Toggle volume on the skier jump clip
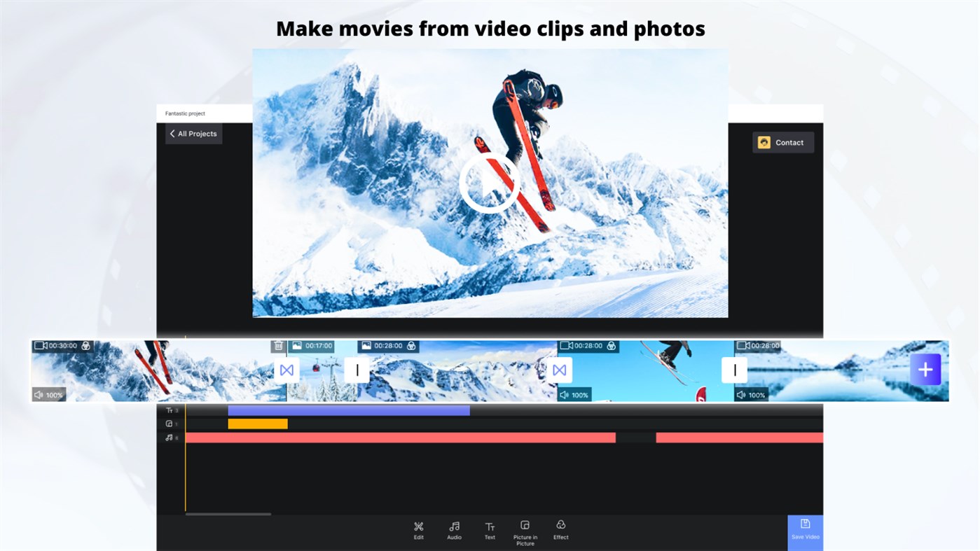The width and height of the screenshot is (980, 551). (574, 393)
